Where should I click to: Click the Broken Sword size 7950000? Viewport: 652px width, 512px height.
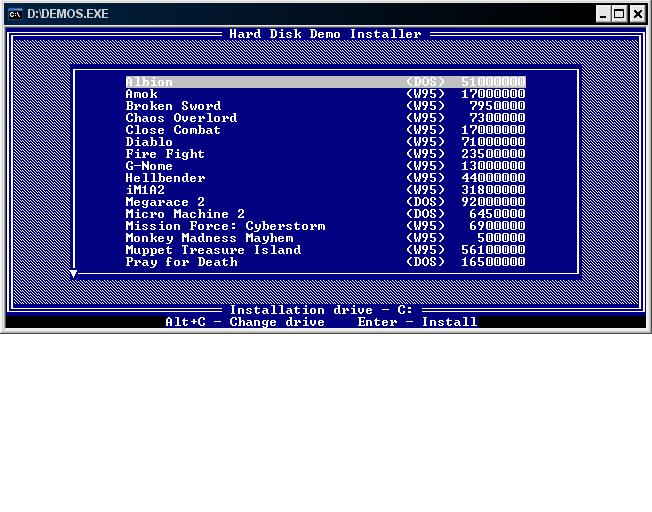pyautogui.click(x=497, y=106)
